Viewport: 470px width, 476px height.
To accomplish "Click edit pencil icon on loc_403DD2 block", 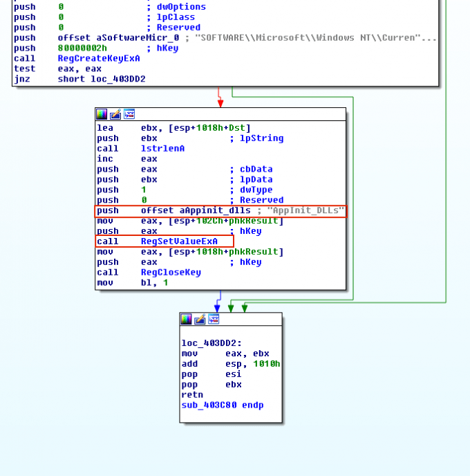I will [x=200, y=319].
